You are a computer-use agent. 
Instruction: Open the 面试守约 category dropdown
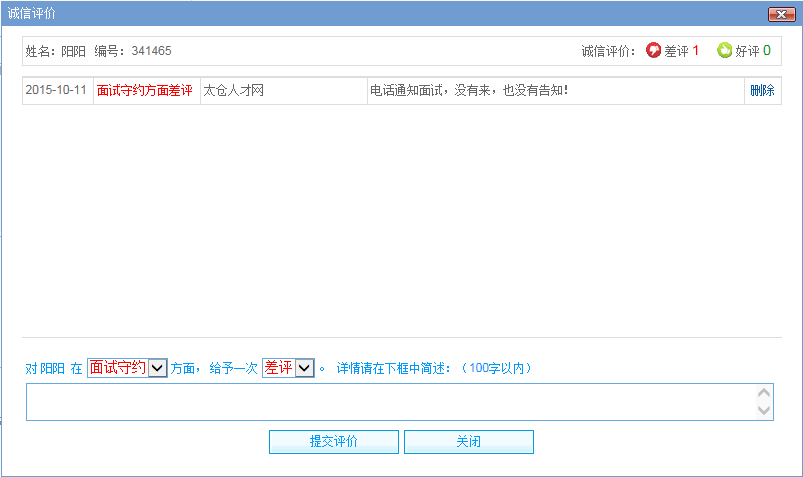tap(156, 368)
